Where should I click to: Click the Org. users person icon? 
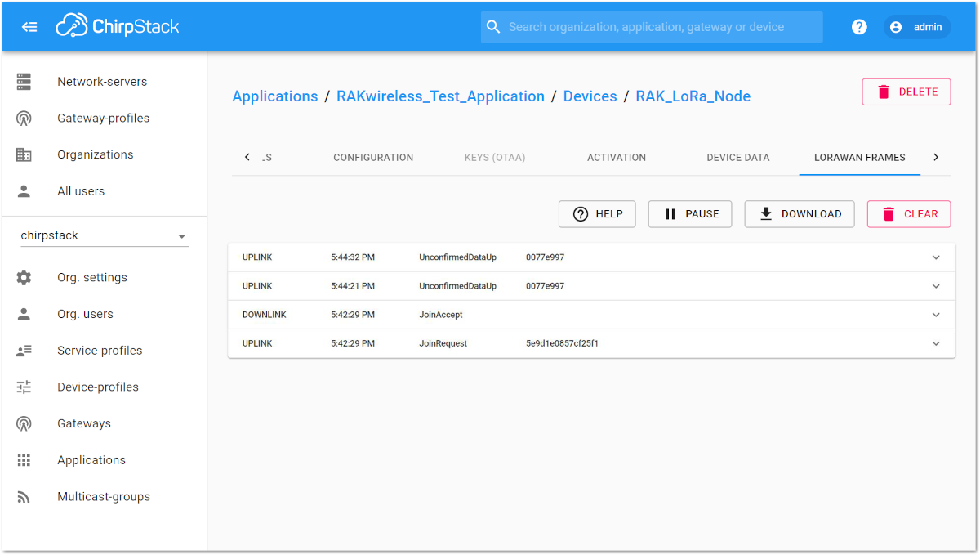[x=24, y=314]
